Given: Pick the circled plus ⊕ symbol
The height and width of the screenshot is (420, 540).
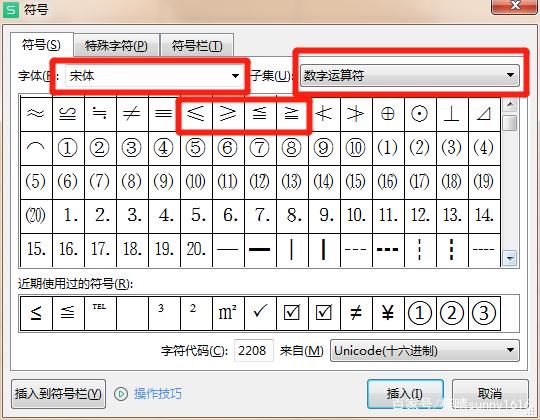Looking at the screenshot, I should 388,114.
